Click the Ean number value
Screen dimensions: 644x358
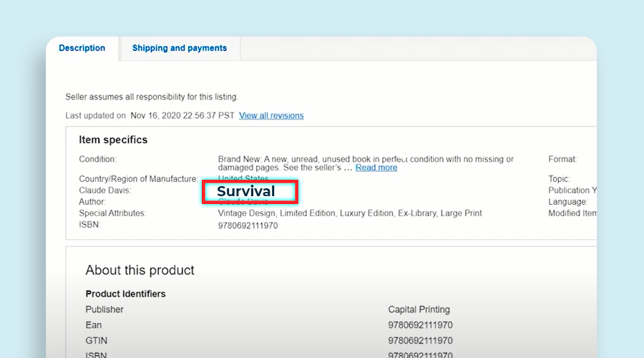[420, 325]
